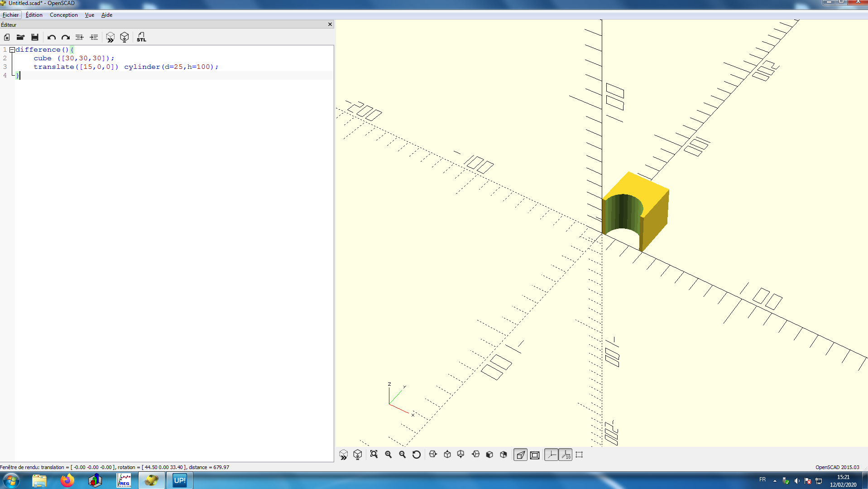
Task: Click Render icon in editor toolbar
Action: tap(125, 37)
